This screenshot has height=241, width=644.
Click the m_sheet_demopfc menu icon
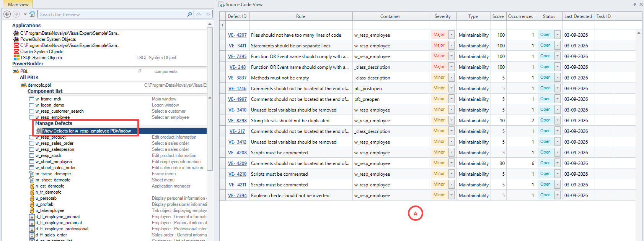(32, 180)
